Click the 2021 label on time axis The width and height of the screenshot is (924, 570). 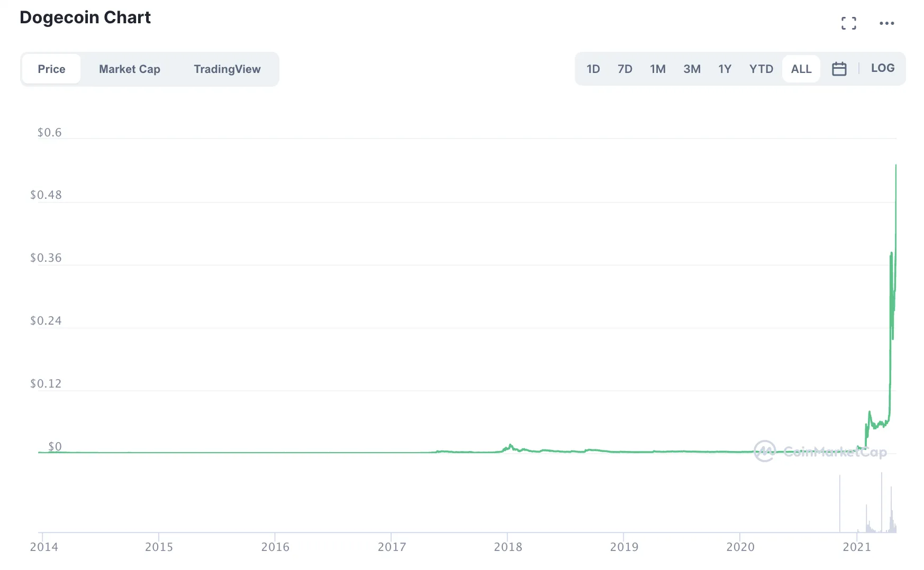[x=856, y=547]
